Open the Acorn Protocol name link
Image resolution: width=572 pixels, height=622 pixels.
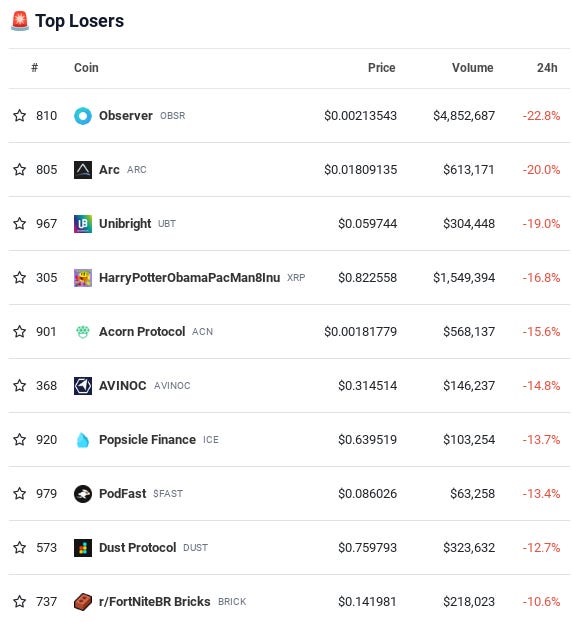[x=142, y=332]
